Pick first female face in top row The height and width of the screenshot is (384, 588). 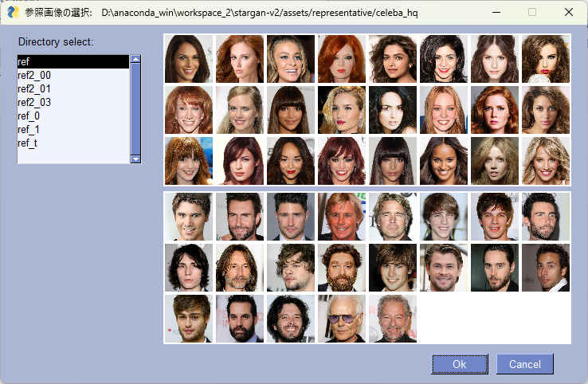click(x=189, y=59)
